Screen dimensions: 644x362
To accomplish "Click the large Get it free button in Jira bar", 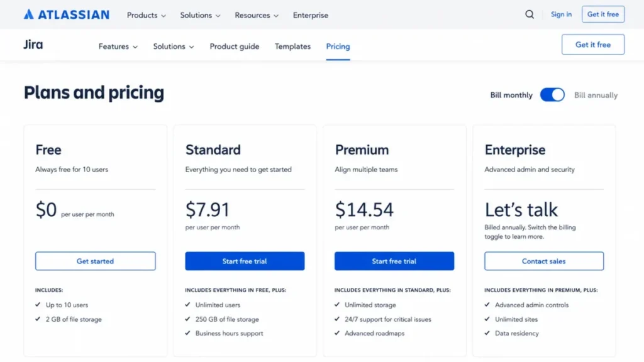I will [593, 45].
